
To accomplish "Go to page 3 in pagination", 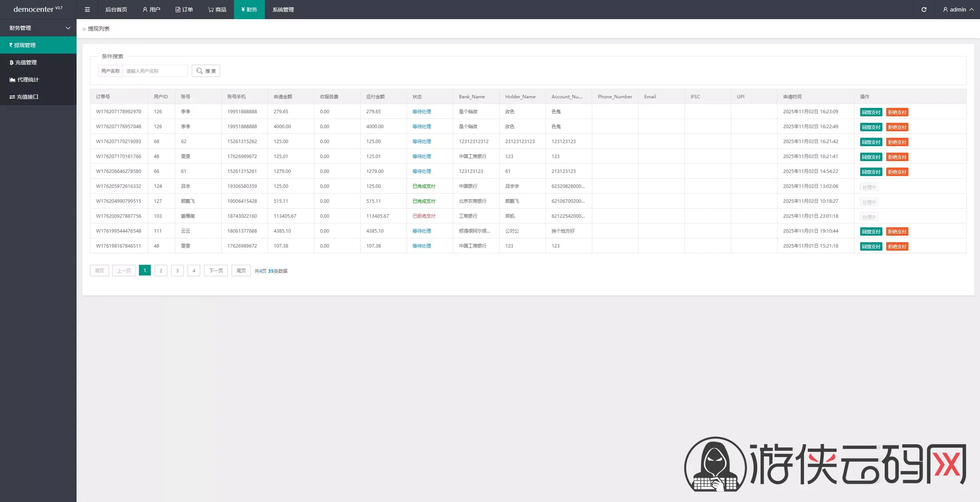I will (x=177, y=271).
